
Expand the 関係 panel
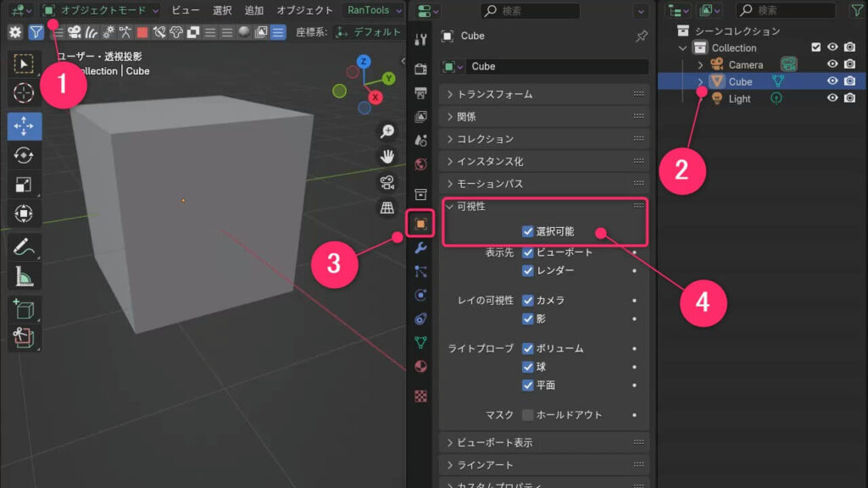point(543,117)
